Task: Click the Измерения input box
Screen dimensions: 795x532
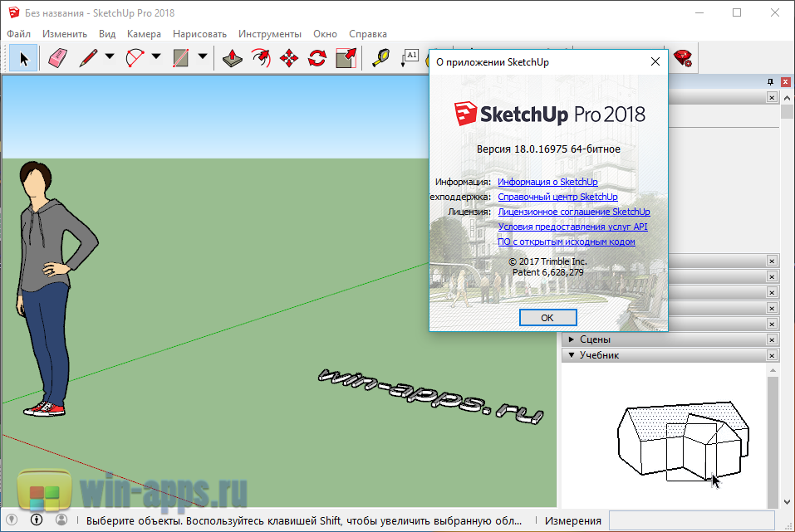Action: pos(698,521)
